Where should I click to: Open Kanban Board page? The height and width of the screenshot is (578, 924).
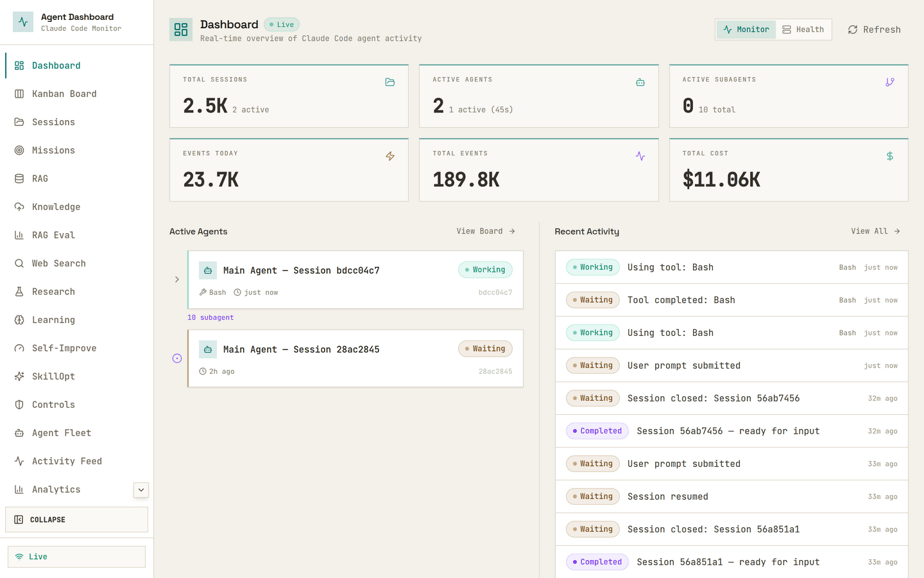(x=77, y=94)
